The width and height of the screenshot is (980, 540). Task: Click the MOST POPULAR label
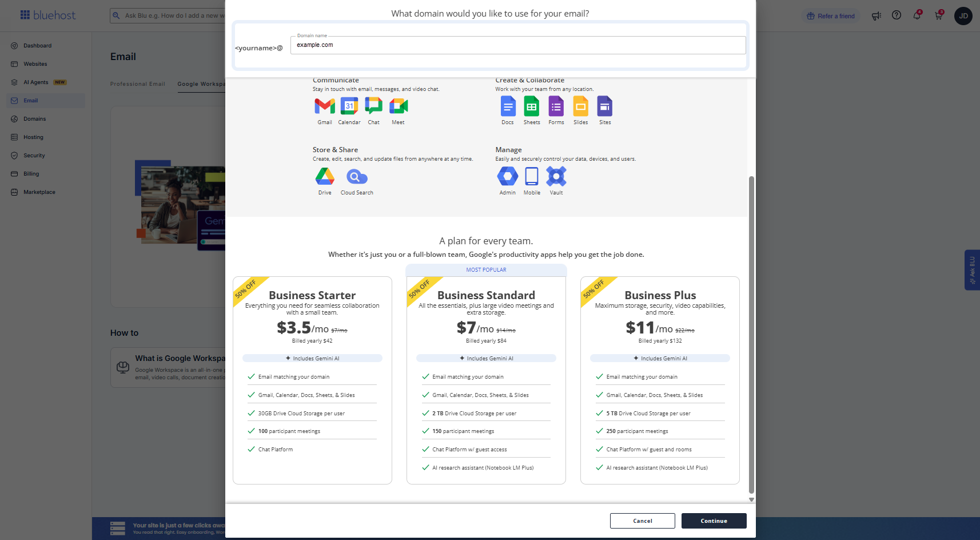[486, 270]
